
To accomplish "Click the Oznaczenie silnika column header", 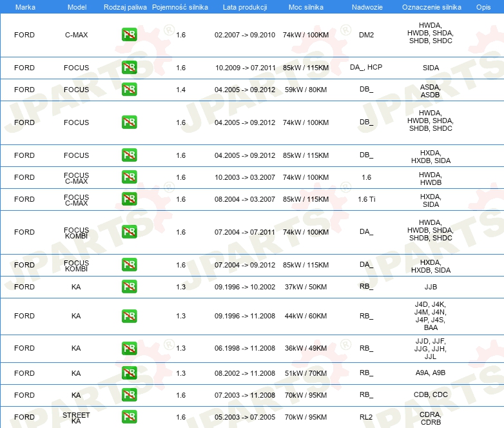I will (431, 7).
